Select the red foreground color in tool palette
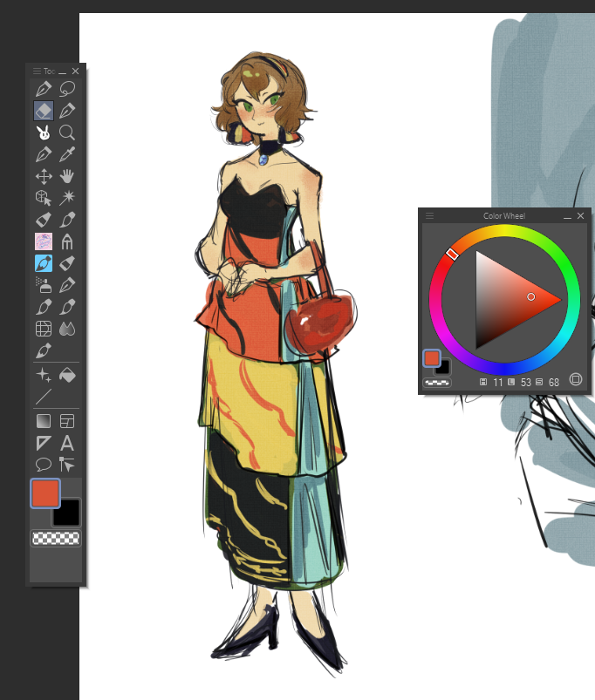Viewport: 595px width, 700px height. 45,493
